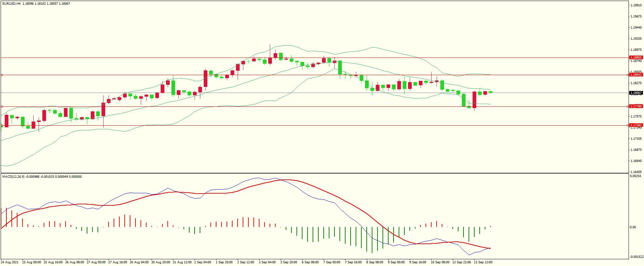This screenshot has width=644, height=266.
Task: Click the 1.17382 red price tag
Action: coord(636,125)
